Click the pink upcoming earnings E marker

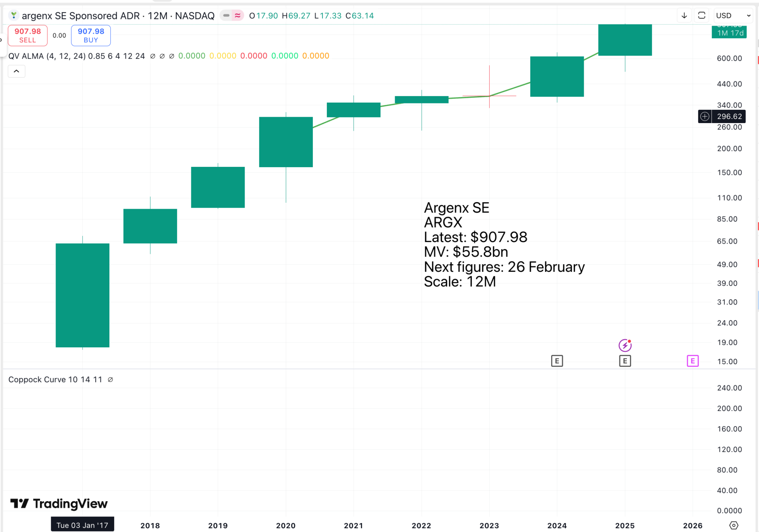coord(692,361)
